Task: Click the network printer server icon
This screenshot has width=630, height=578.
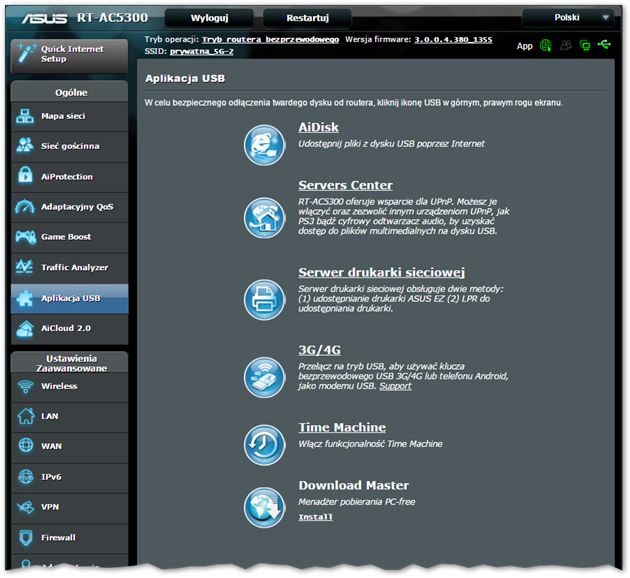Action: (x=264, y=300)
